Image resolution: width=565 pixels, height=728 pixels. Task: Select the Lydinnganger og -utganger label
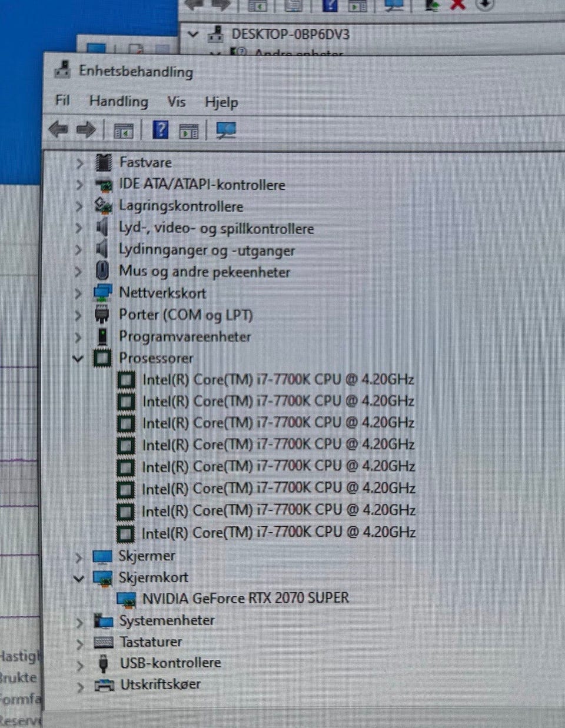coord(207,250)
